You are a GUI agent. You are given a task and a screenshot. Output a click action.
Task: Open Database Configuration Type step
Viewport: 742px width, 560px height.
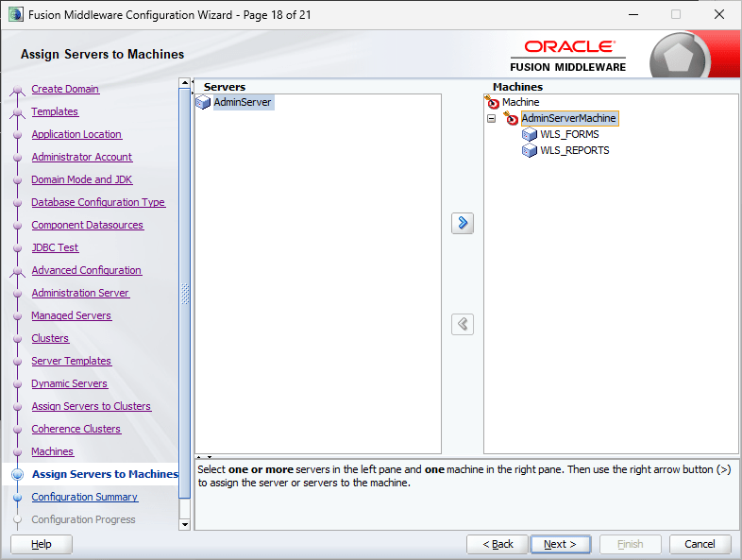[x=98, y=203]
